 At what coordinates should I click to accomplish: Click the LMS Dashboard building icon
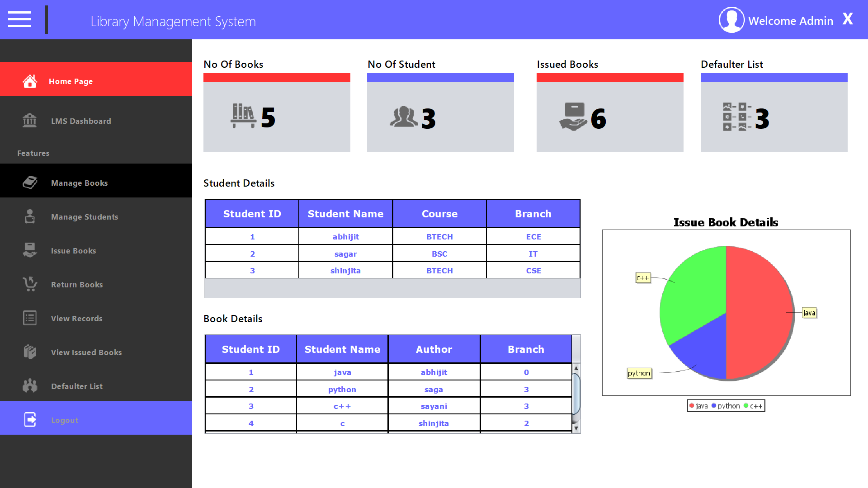coord(30,121)
